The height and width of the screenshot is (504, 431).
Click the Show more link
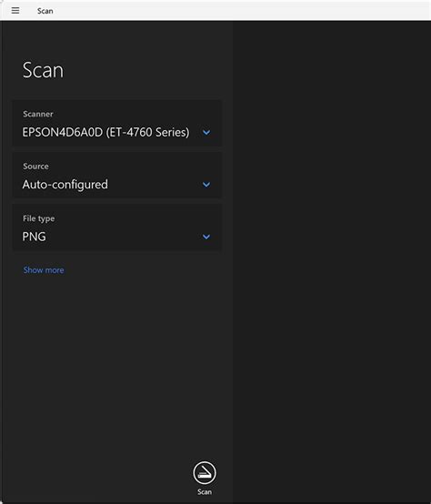(44, 270)
